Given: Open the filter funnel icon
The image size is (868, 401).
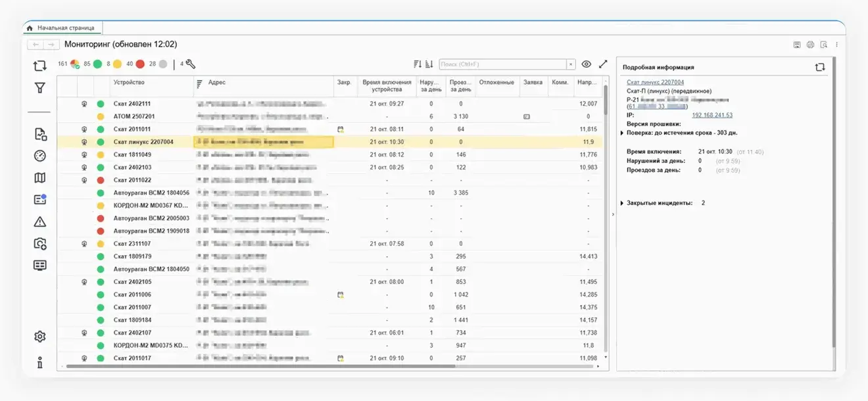Looking at the screenshot, I should point(40,87).
